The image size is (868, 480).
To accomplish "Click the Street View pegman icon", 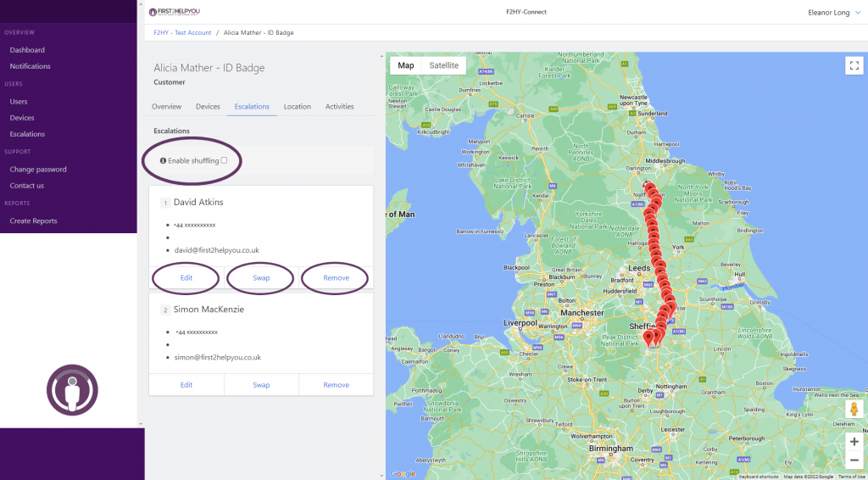I will [854, 410].
